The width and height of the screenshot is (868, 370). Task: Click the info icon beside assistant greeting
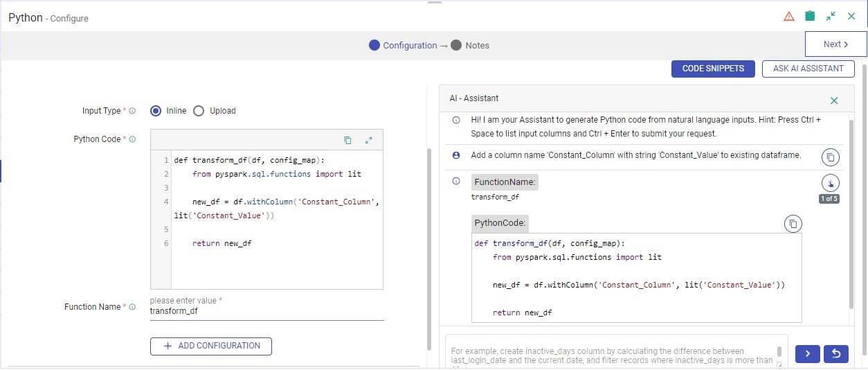point(456,120)
